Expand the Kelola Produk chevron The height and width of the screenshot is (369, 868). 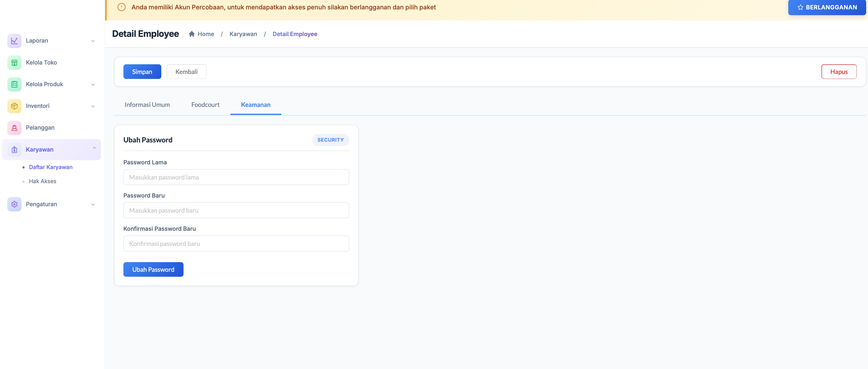pos(93,84)
